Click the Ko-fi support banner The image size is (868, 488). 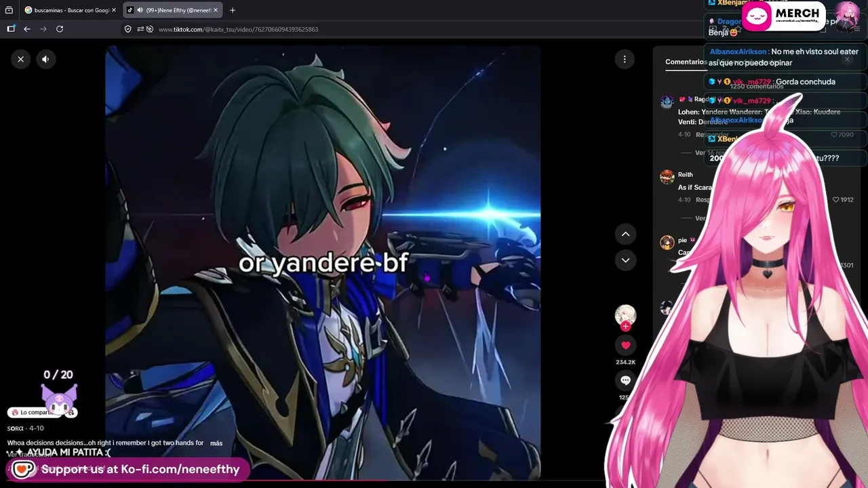[x=128, y=469]
